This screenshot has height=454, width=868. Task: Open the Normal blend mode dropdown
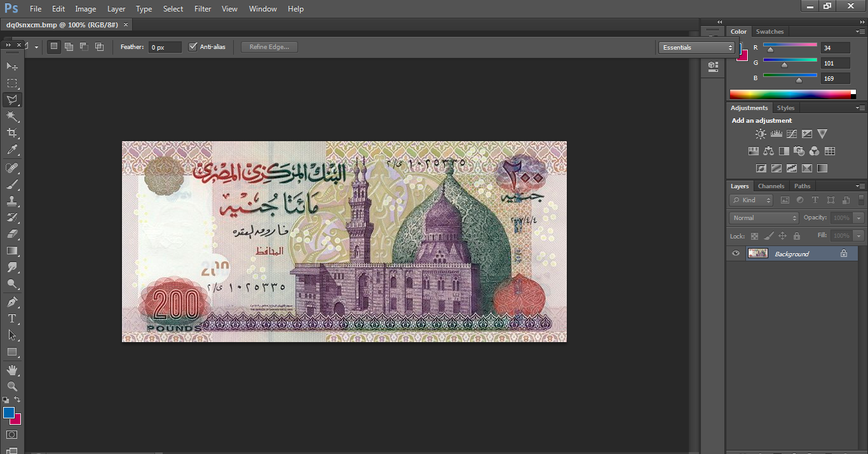(764, 218)
